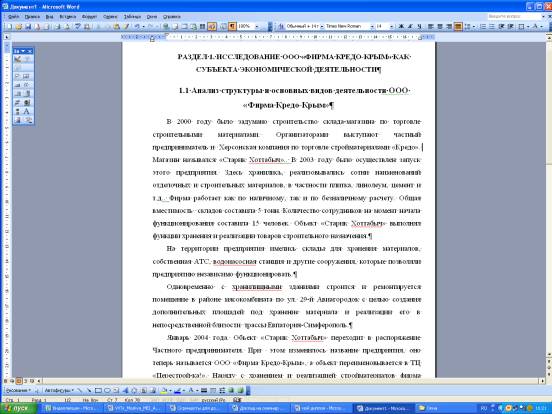Toggle Italic formatting button
Image resolution: width=552 pixels, height=414 pixels.
(410, 26)
